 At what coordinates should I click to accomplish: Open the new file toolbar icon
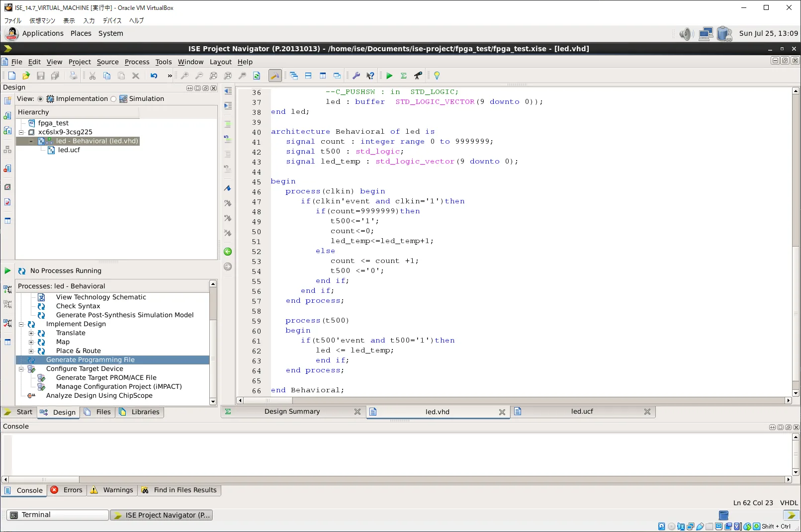(12, 76)
